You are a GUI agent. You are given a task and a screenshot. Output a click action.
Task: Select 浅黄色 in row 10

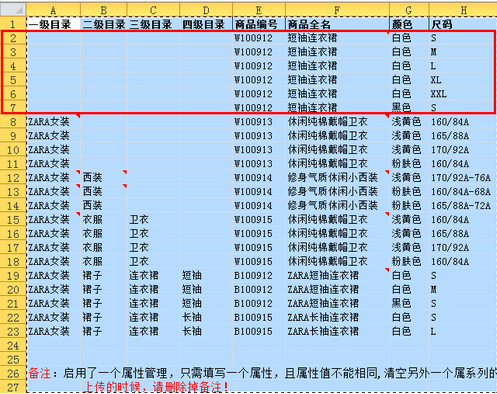pos(409,150)
